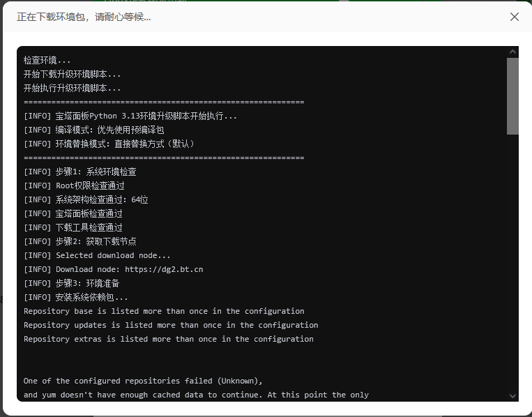
Task: Click the 'Root权限检查通过' log line
Action: pos(74,185)
